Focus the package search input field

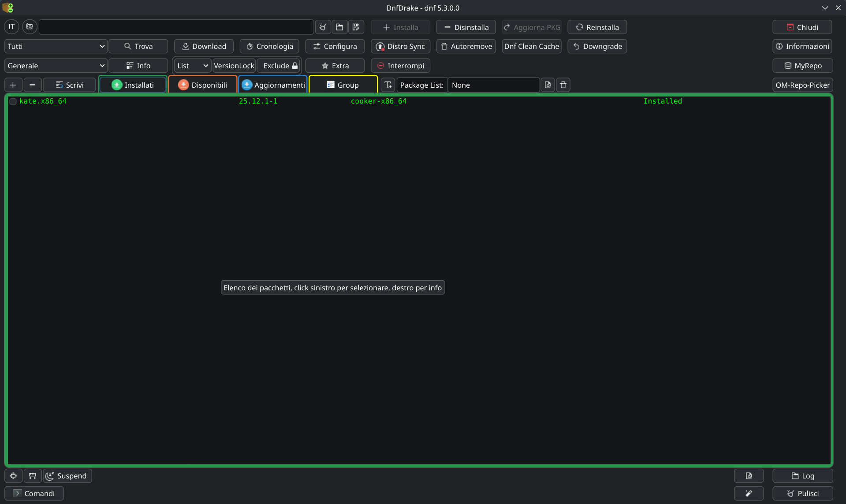pyautogui.click(x=176, y=27)
